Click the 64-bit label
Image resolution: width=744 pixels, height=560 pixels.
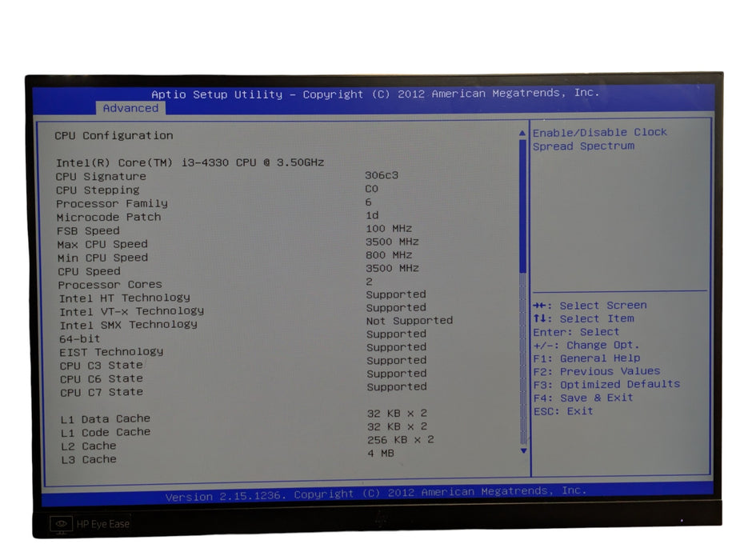[x=80, y=339]
